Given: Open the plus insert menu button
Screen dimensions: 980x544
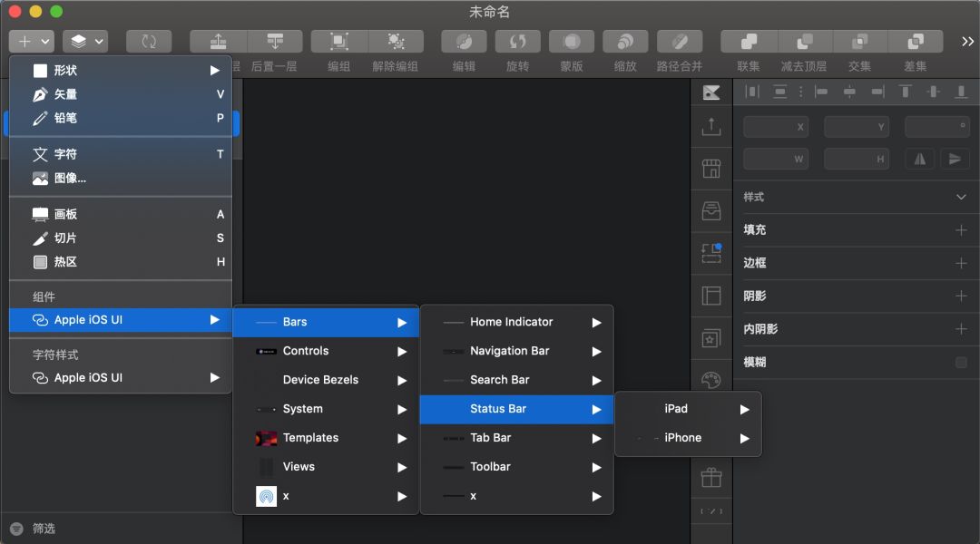Looking at the screenshot, I should coord(31,41).
